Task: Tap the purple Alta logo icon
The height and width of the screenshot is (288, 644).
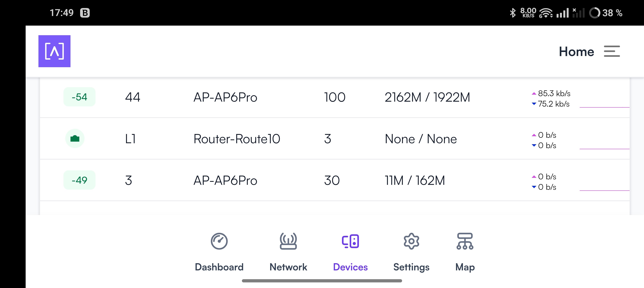Action: click(x=54, y=51)
